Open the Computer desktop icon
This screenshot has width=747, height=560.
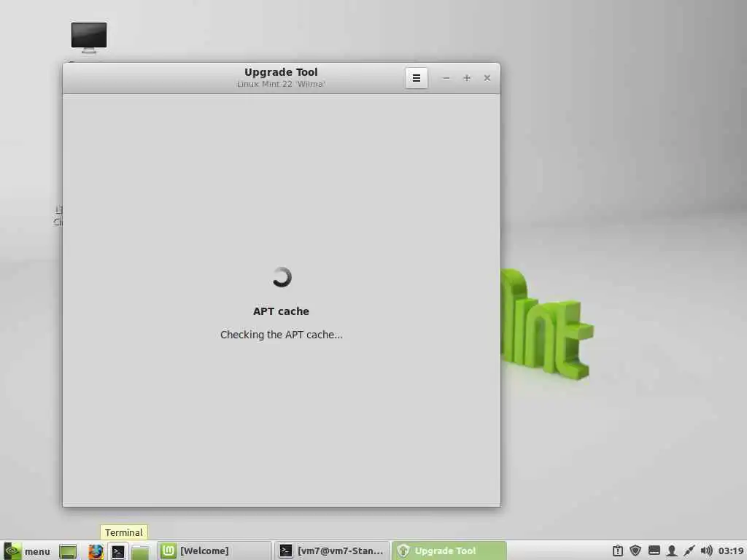89,38
